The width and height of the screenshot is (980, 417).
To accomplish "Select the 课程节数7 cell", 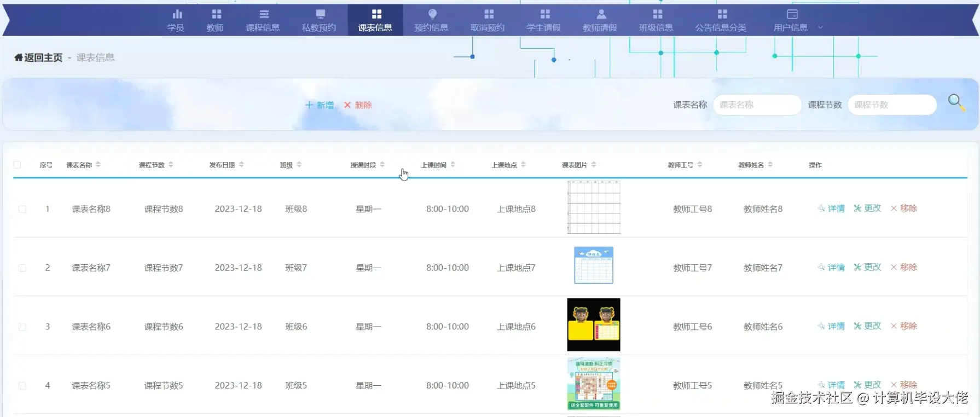I will click(x=164, y=268).
